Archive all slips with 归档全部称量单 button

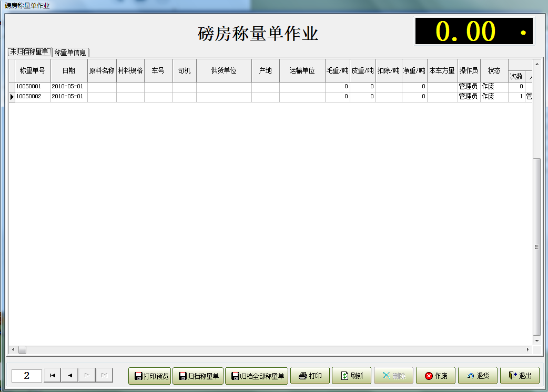[257, 375]
